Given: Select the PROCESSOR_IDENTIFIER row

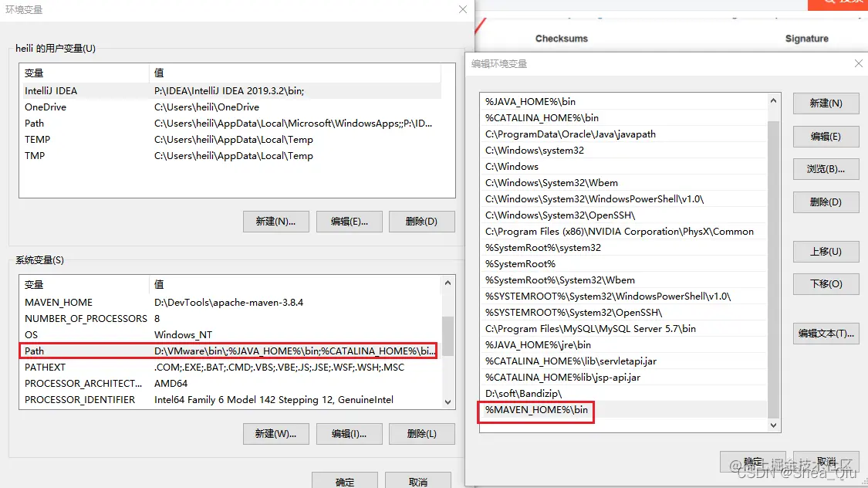Looking at the screenshot, I should click(x=230, y=399).
